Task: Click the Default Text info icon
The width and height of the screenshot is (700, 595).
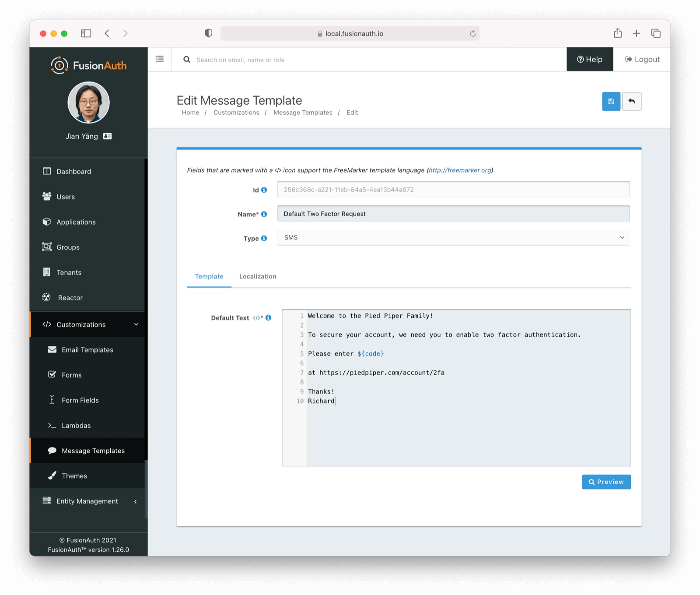Action: point(268,317)
